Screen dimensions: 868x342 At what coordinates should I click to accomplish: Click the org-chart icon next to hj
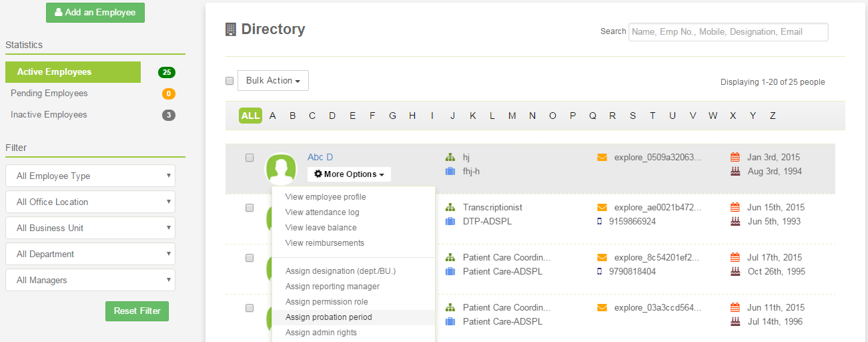click(x=450, y=158)
